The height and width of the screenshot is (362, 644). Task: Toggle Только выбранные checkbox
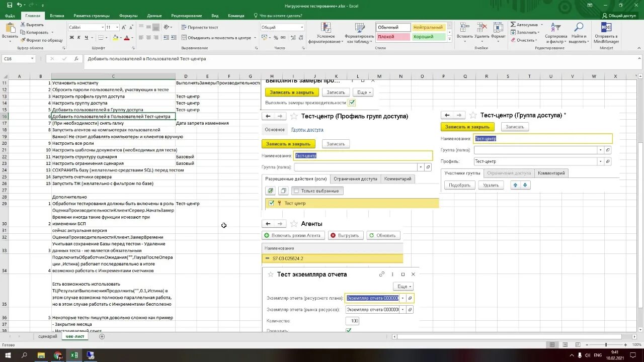click(x=296, y=191)
